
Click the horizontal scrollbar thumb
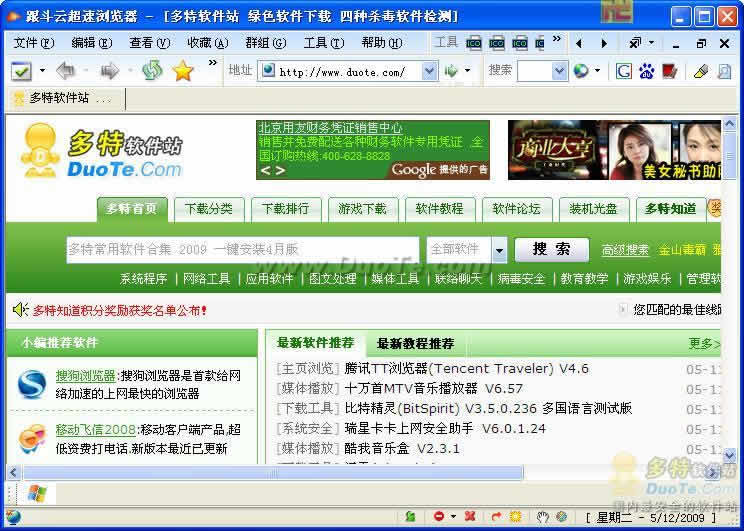(273, 473)
